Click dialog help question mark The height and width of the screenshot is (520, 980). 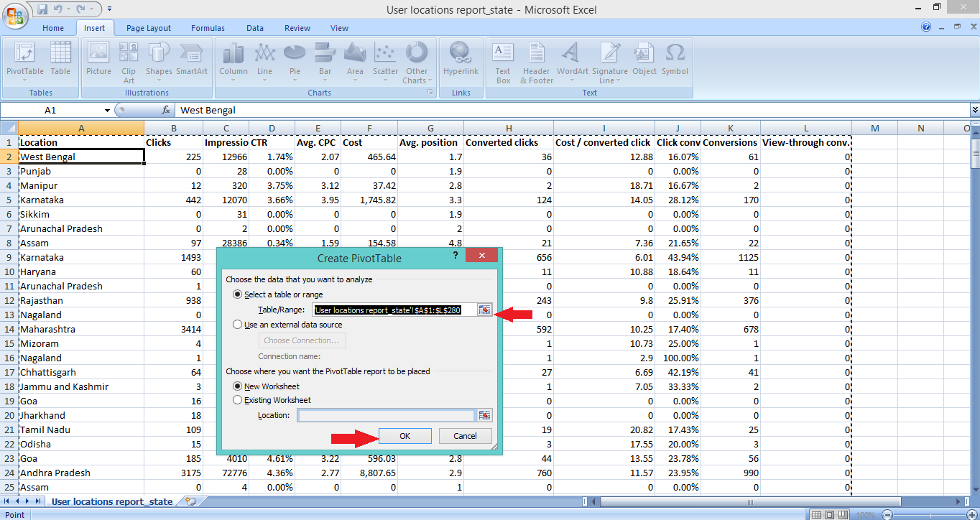(456, 255)
